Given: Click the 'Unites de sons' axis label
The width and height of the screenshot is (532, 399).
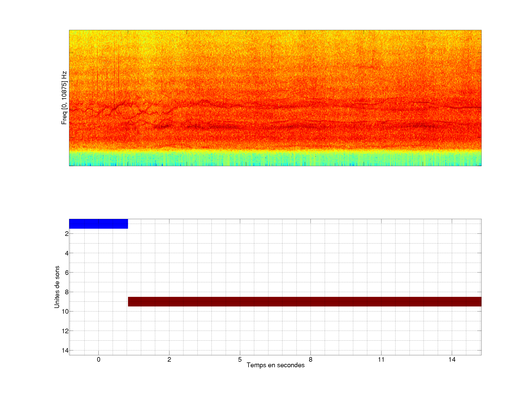Looking at the screenshot, I should 57,287.
